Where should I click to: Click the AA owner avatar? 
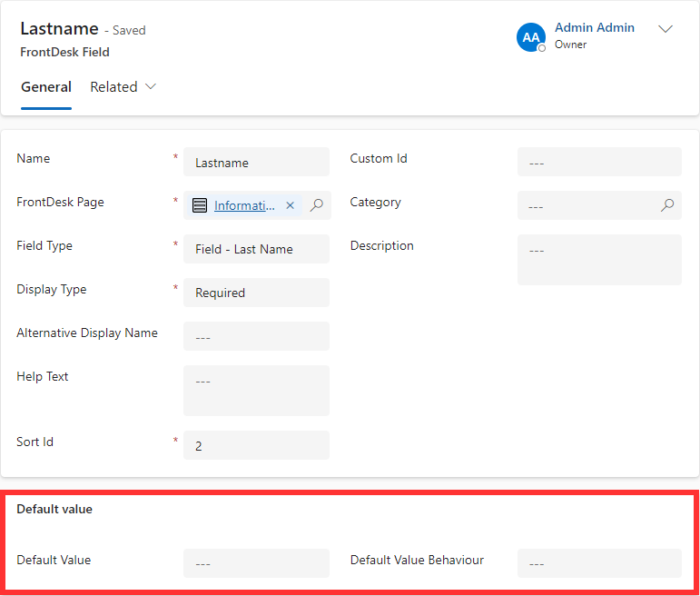point(530,37)
